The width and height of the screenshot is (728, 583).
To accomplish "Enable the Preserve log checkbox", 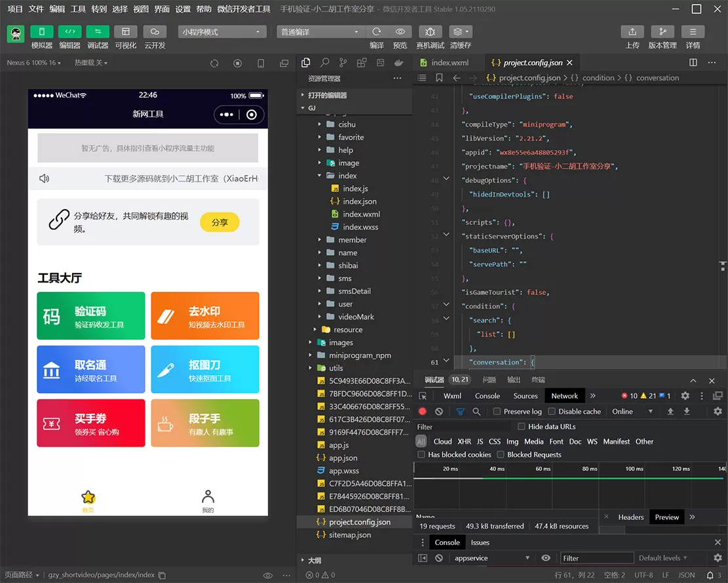I will (497, 411).
